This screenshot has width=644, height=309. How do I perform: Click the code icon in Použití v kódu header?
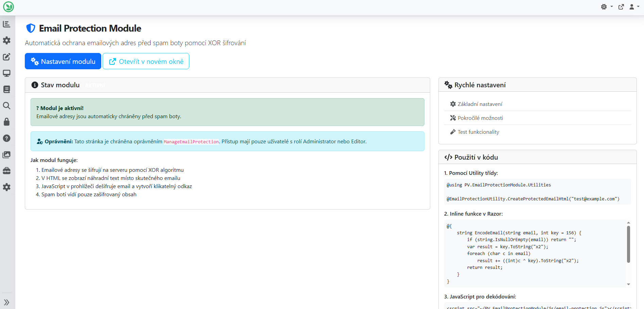pos(448,157)
